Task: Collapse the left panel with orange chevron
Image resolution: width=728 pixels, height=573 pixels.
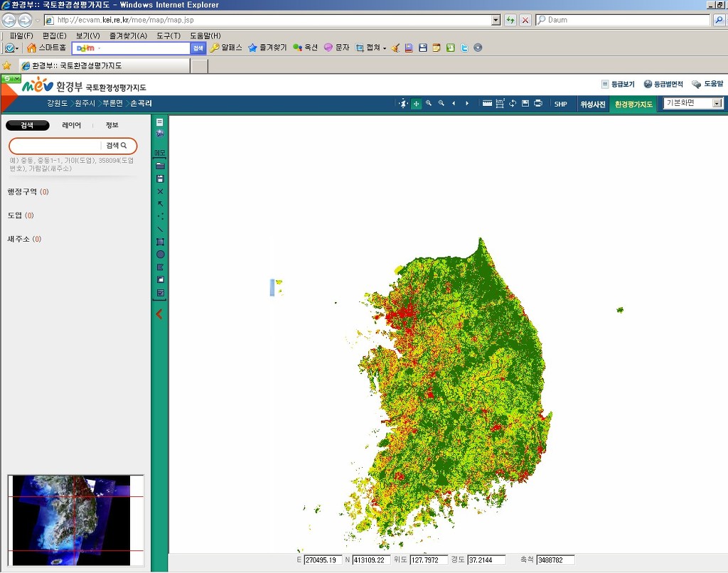Action: click(159, 314)
